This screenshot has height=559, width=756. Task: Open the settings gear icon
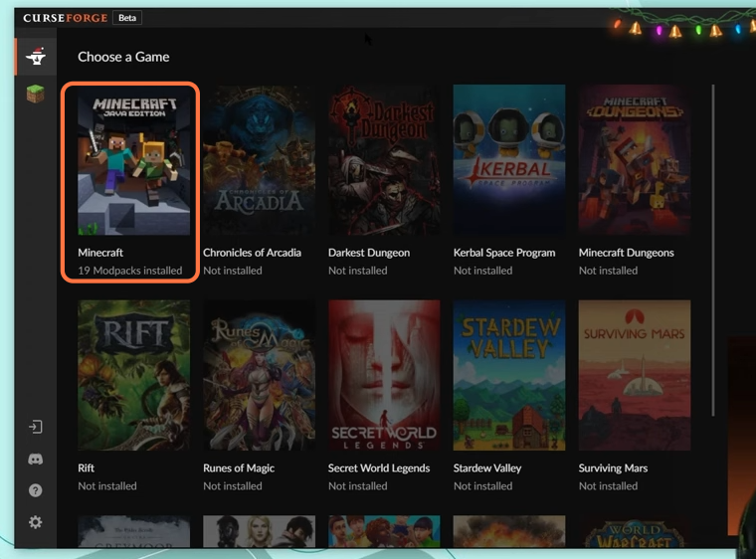35,522
